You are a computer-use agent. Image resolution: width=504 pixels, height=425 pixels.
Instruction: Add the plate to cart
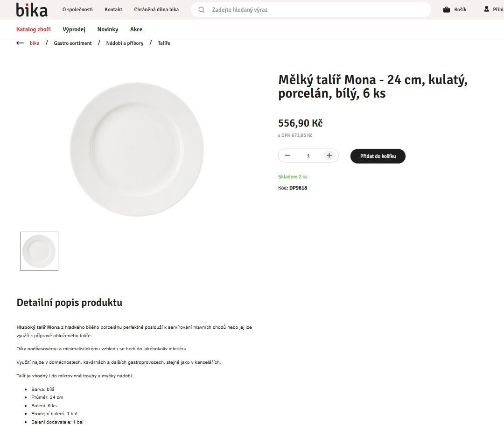[378, 156]
